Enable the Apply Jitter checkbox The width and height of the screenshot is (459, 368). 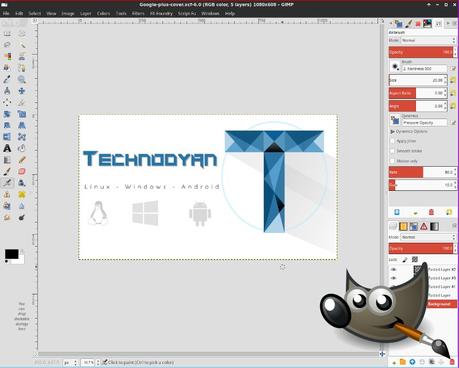[x=392, y=141]
